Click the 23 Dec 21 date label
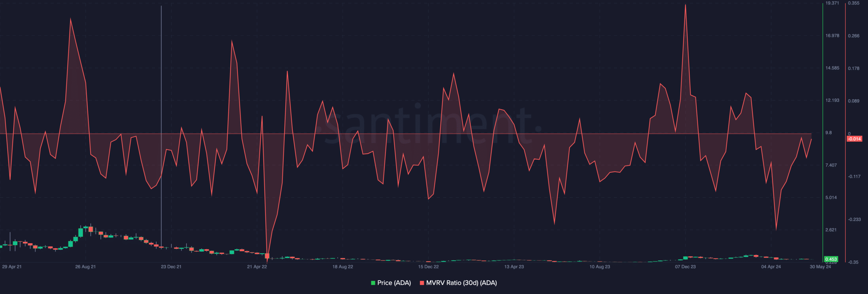868x294 pixels. tap(171, 267)
